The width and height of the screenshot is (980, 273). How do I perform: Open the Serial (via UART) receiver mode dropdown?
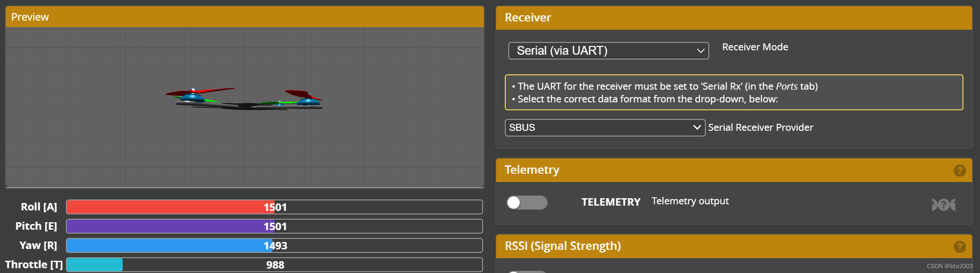[608, 51]
